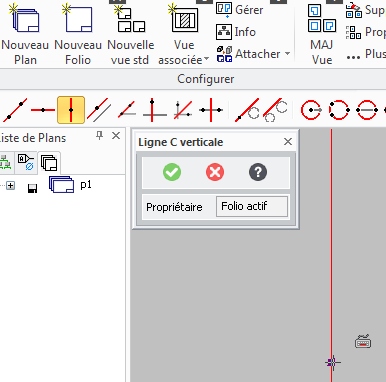Select the construction circle center-radius tool
Screen dimensions: 386x382
[x=311, y=110]
